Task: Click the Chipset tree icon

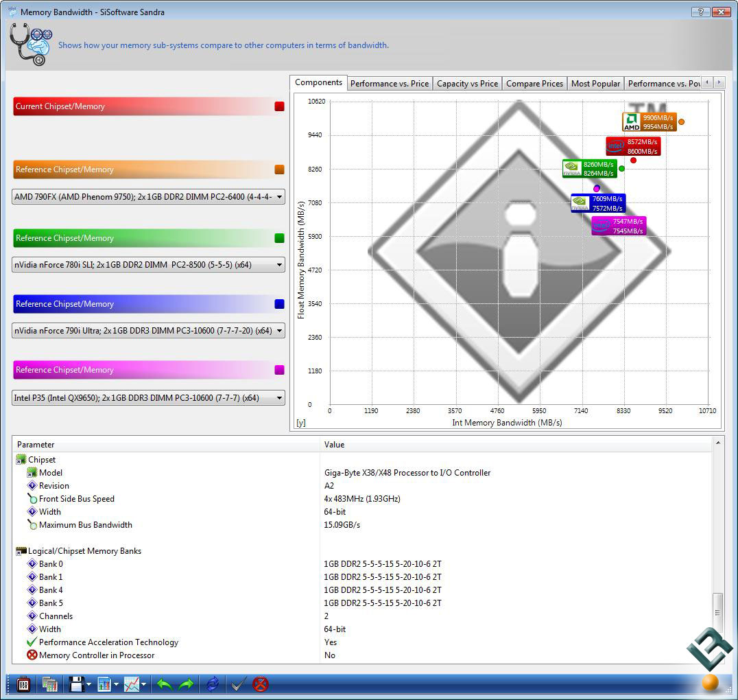Action: 21,459
